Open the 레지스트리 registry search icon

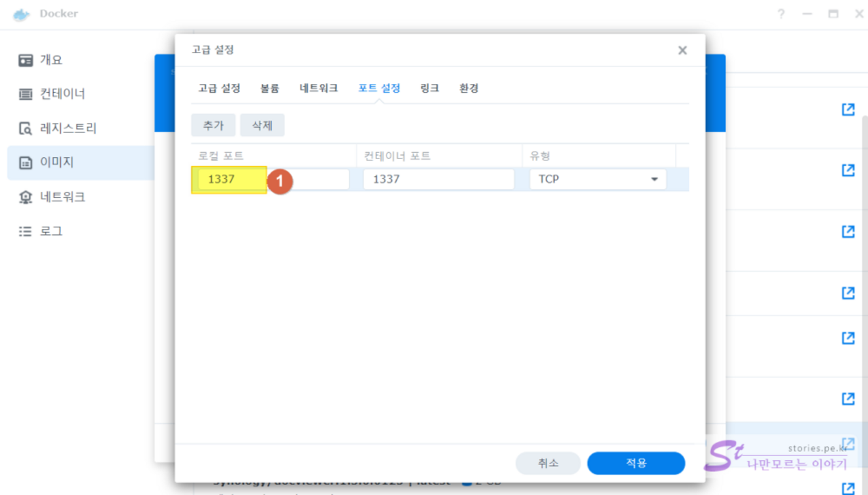[26, 128]
